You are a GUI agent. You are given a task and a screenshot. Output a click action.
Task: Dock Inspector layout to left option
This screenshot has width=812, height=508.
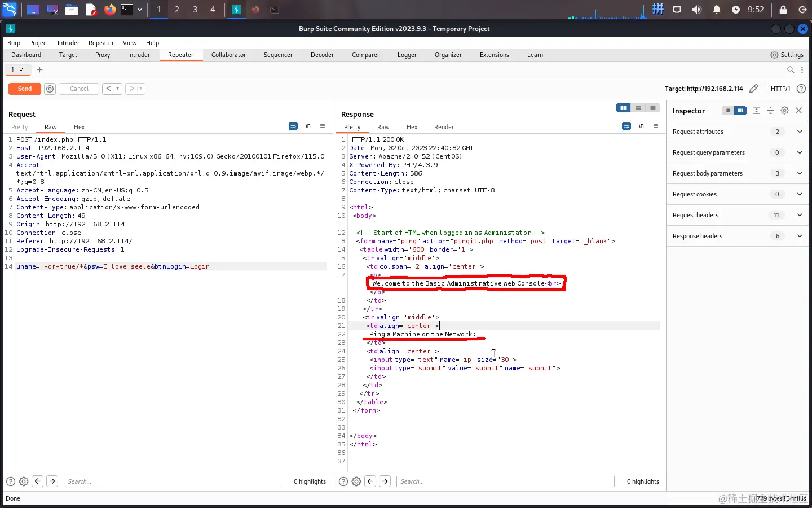tap(728, 111)
